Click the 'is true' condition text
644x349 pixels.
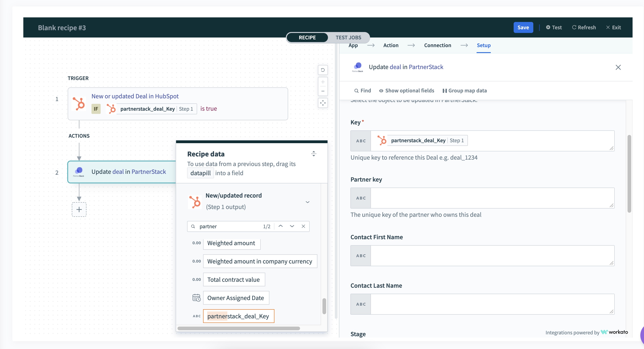[209, 108]
